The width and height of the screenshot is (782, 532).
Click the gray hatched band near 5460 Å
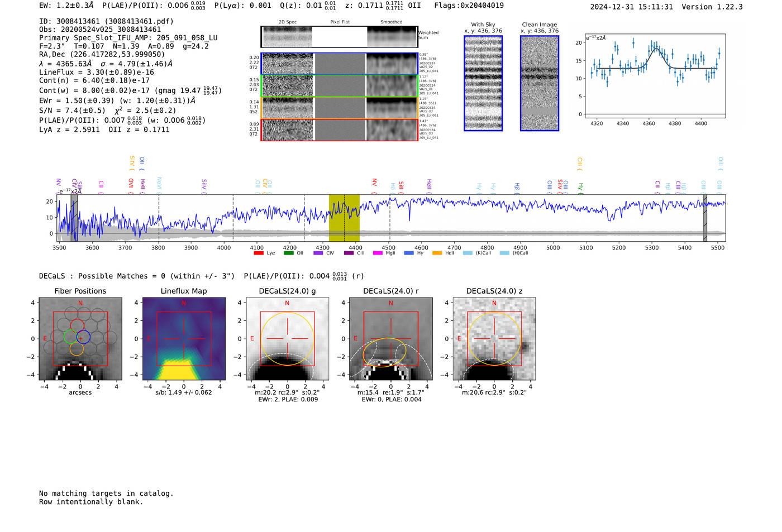pyautogui.click(x=705, y=218)
